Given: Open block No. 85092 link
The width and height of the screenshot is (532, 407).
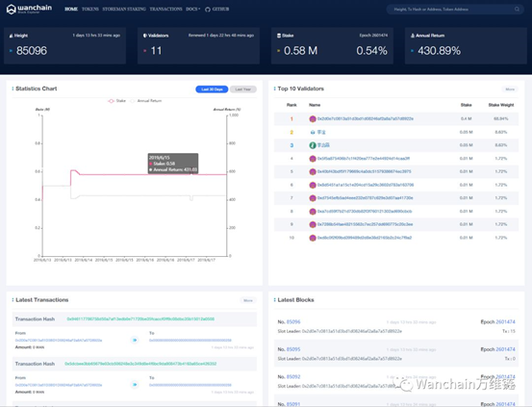Looking at the screenshot, I should pos(293,377).
